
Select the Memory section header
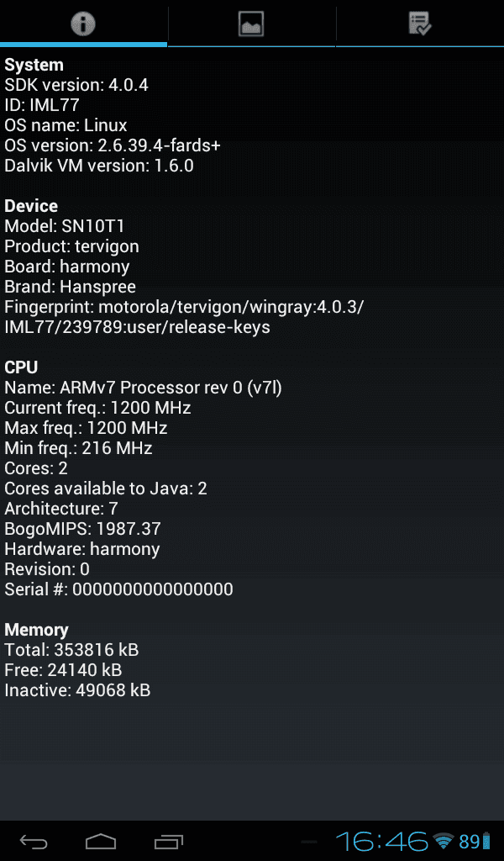(x=37, y=630)
